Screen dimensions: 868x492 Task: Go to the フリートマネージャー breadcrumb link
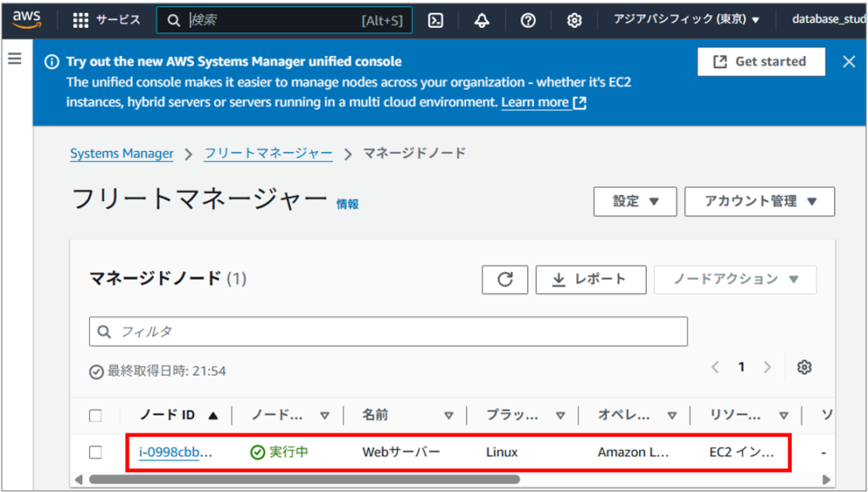pos(269,154)
